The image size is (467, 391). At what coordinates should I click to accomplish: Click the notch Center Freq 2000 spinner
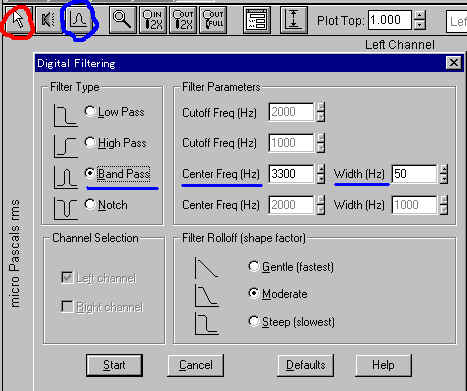point(321,205)
